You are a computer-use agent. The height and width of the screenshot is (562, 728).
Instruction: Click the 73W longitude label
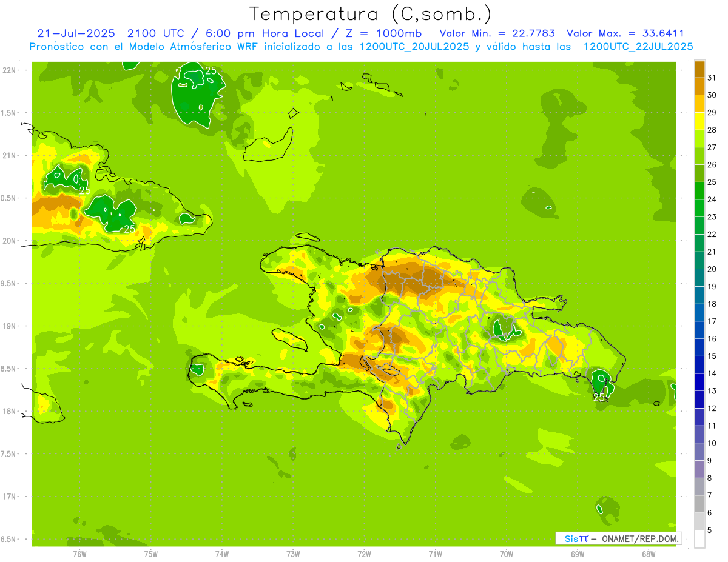pos(293,554)
